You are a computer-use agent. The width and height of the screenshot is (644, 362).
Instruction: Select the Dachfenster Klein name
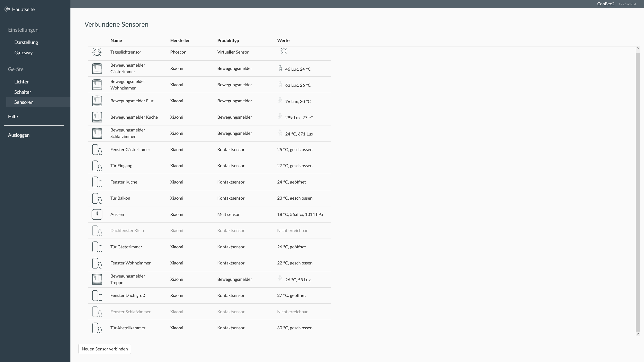pyautogui.click(x=127, y=231)
